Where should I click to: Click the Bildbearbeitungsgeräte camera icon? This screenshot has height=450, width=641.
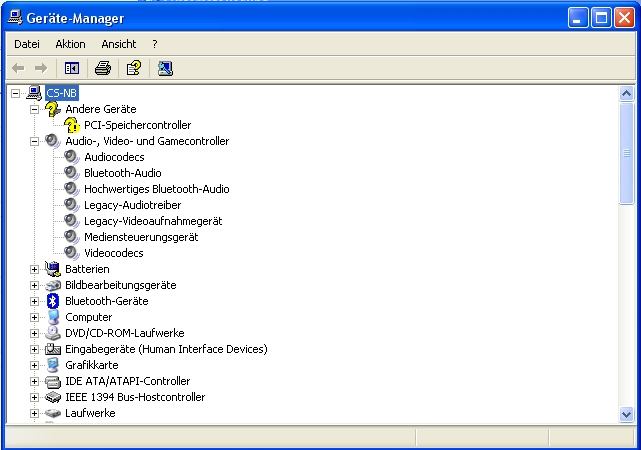53,285
